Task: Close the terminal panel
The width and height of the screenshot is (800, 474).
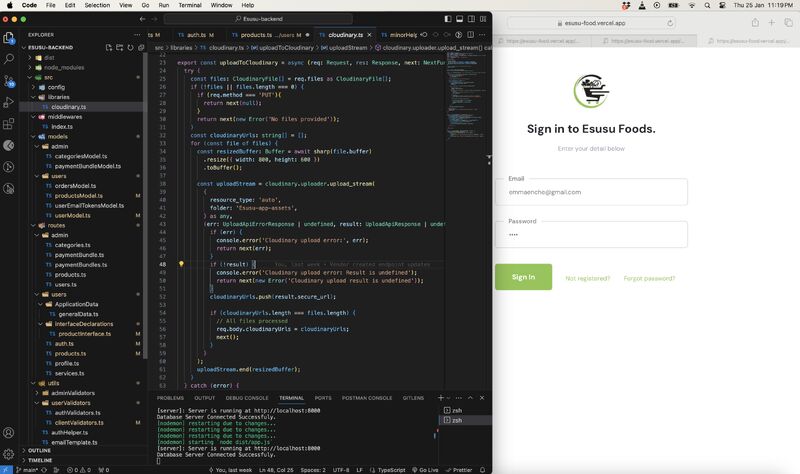Action: [x=482, y=397]
